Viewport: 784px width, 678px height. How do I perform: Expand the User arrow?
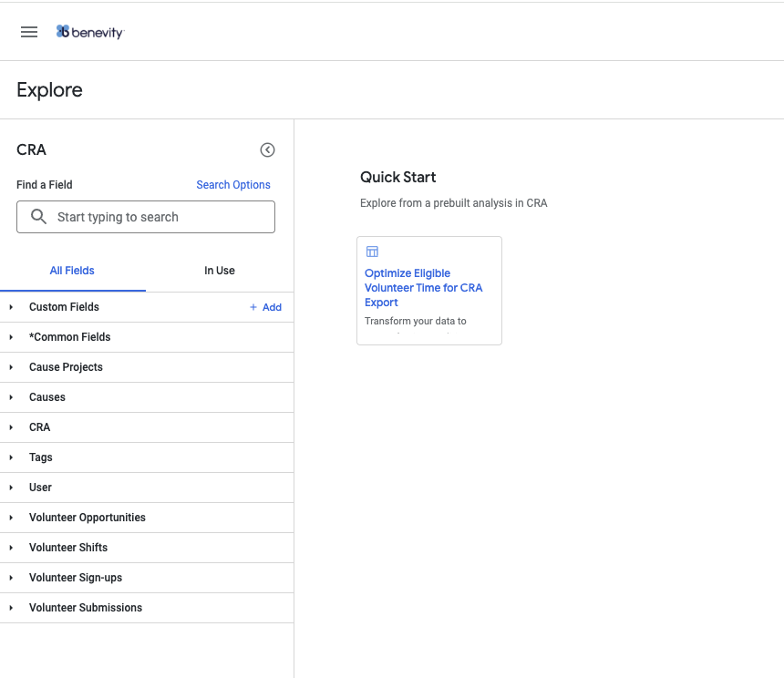[11, 488]
